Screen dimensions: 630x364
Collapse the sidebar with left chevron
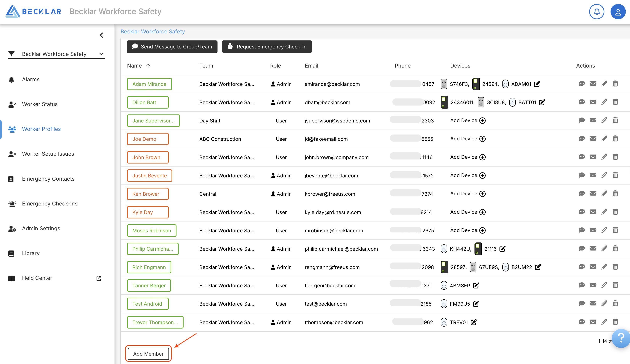[102, 35]
